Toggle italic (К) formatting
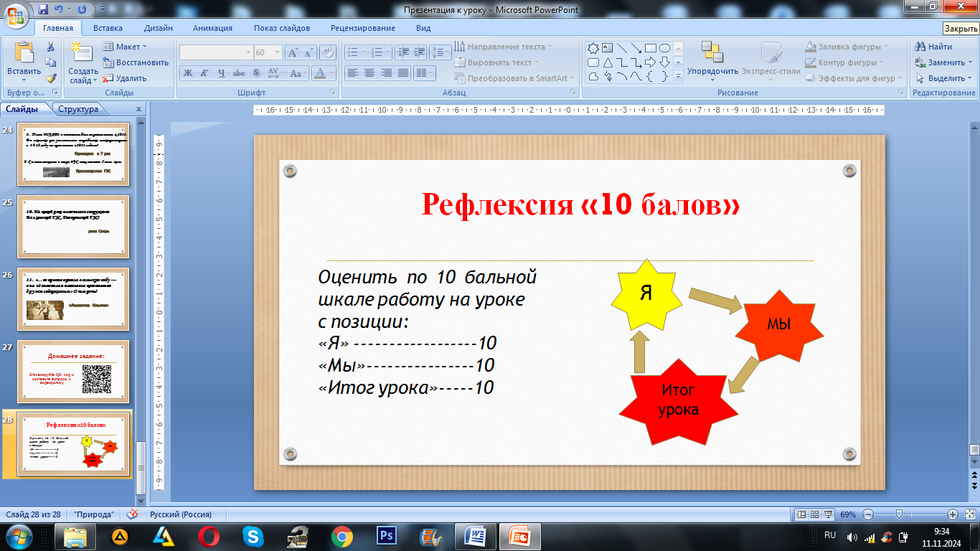This screenshot has height=551, width=980. point(204,73)
